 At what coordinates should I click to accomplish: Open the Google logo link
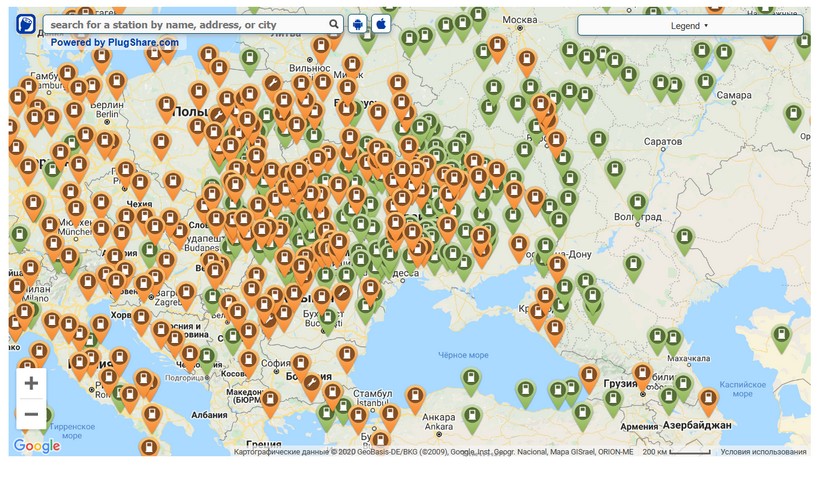click(37, 446)
